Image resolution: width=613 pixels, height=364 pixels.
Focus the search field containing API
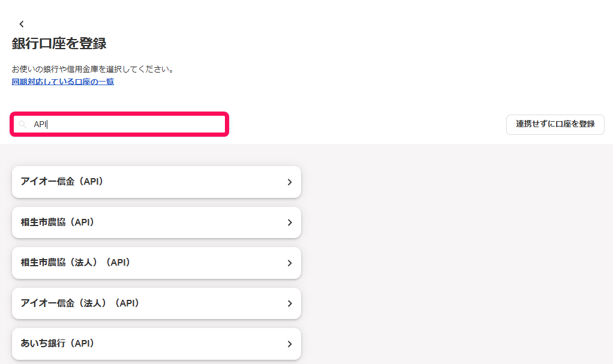coord(119,124)
